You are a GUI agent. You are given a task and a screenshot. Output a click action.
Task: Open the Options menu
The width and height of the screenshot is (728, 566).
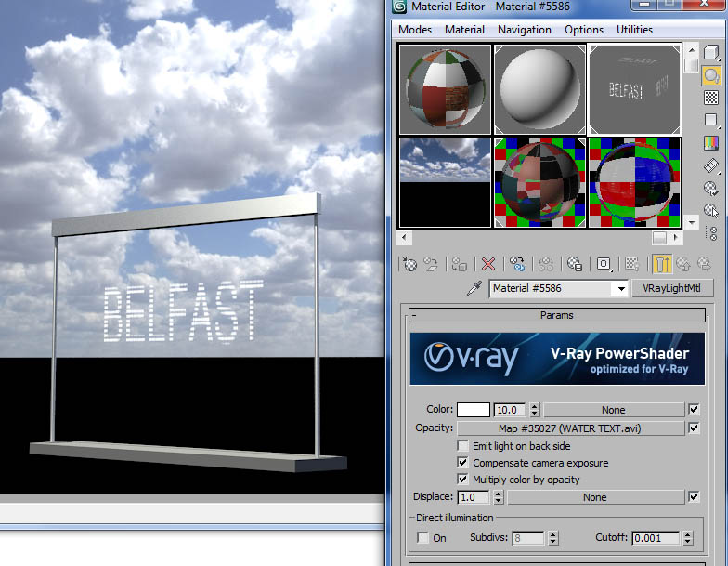coord(583,30)
